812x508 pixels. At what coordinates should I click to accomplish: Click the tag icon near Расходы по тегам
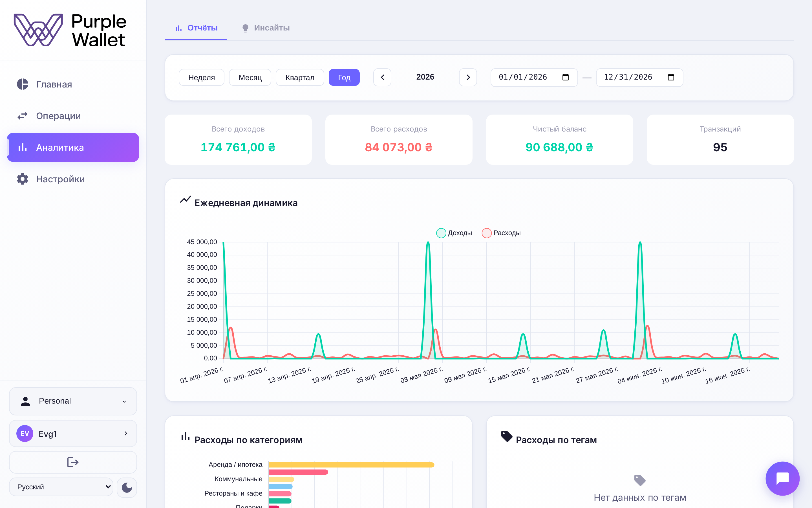507,436
